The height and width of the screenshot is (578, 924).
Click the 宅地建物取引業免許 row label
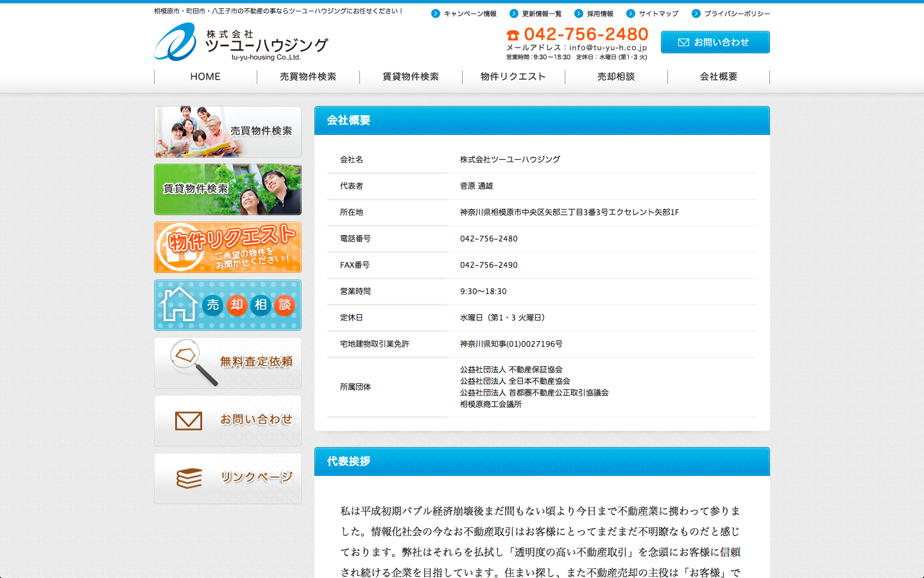pyautogui.click(x=375, y=344)
